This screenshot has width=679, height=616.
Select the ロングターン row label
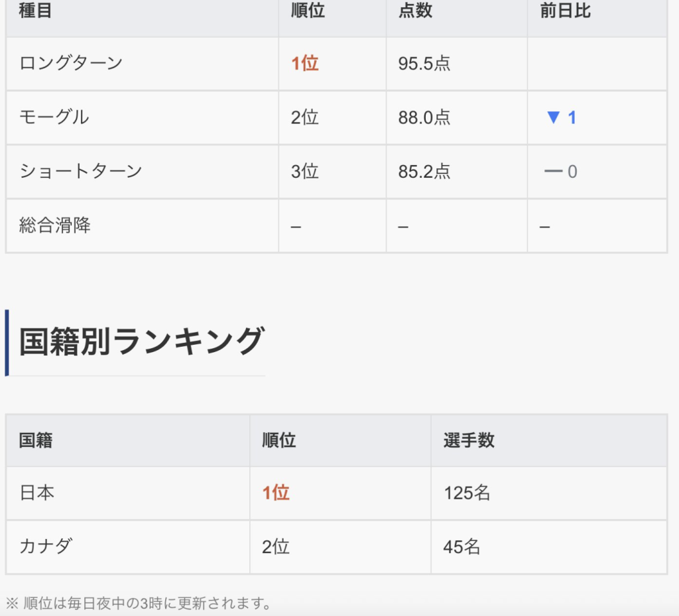(71, 63)
